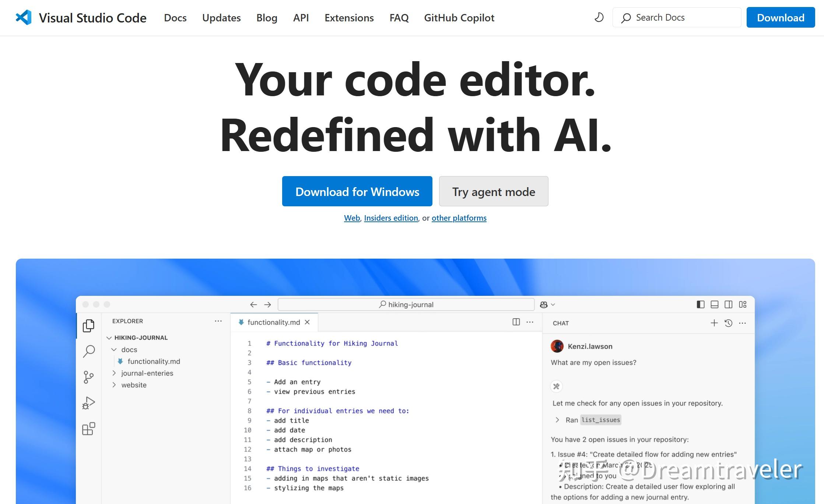Open the Extensions menu item
This screenshot has width=824, height=504.
(349, 18)
